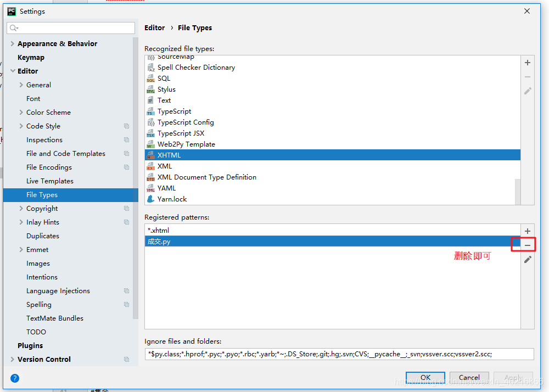549x392 pixels.
Task: Click the settings tree scrollbar
Action: [x=136, y=178]
